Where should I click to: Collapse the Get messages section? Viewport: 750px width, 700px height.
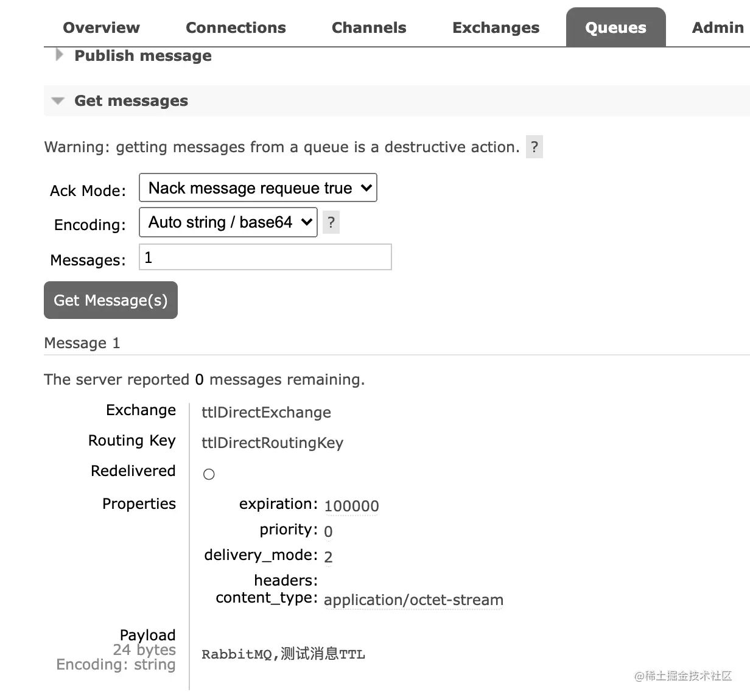[130, 101]
